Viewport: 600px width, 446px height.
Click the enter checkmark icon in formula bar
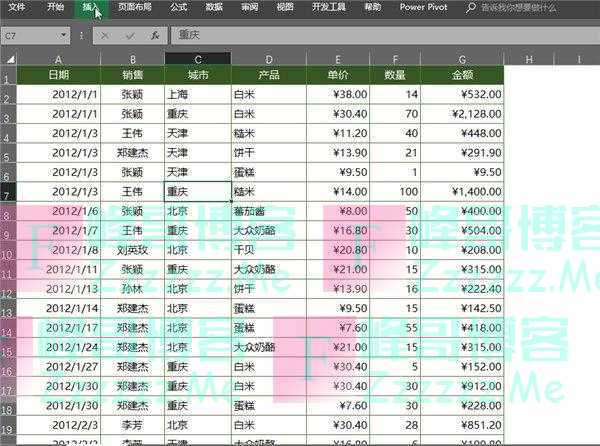point(130,35)
